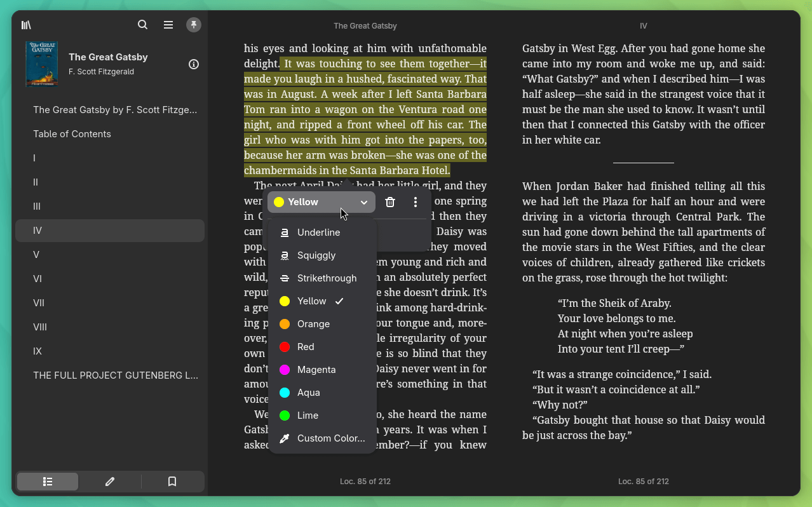Image resolution: width=812 pixels, height=507 pixels.
Task: Go to chapter VII in contents
Action: point(39,303)
